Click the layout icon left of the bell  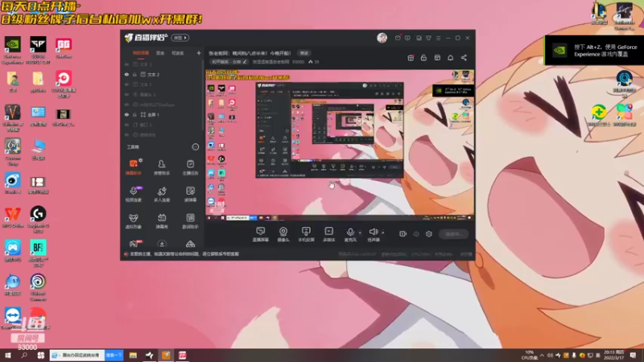coord(437,58)
